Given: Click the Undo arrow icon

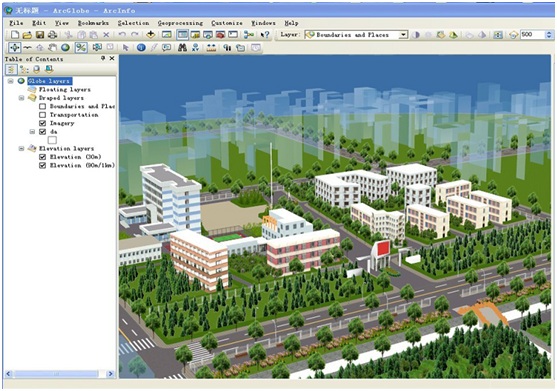Looking at the screenshot, I should coord(122,35).
